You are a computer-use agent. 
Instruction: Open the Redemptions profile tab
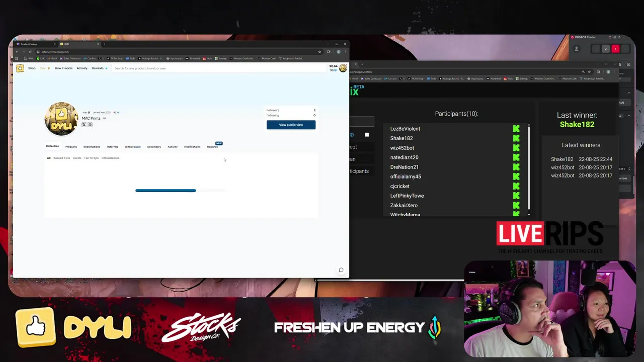[x=92, y=147]
